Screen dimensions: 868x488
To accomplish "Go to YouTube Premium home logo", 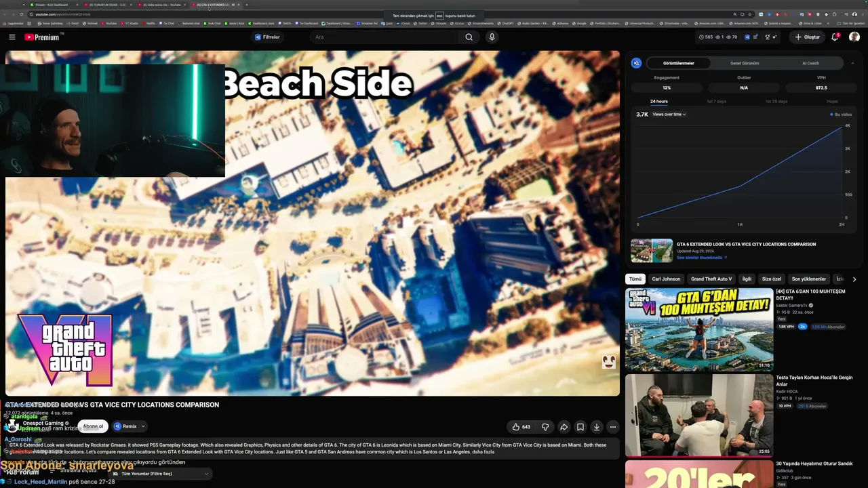I will [43, 37].
